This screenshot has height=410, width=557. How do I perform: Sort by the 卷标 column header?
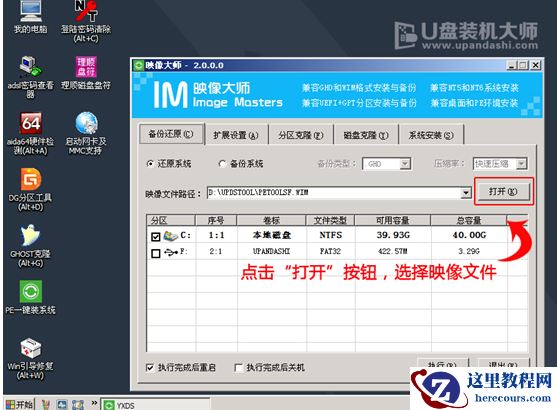[x=271, y=220]
